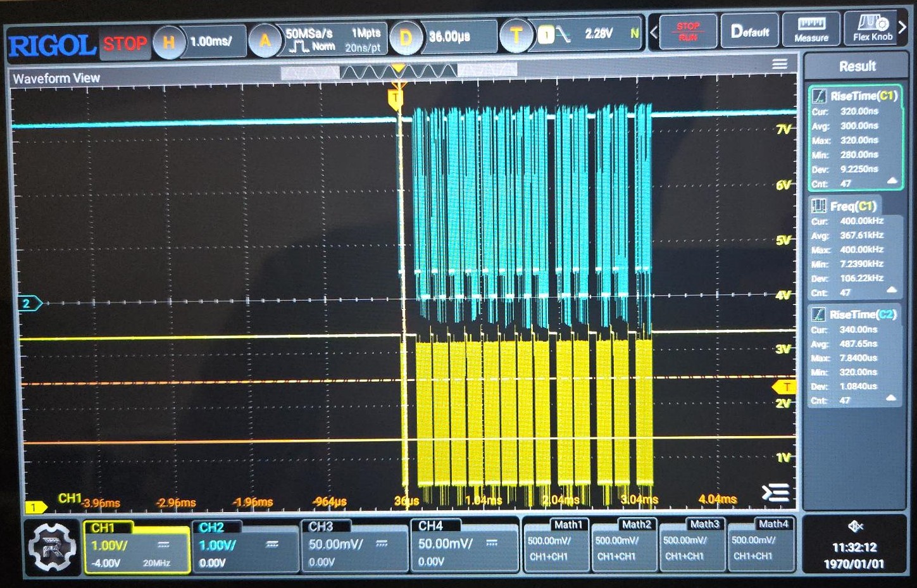Tap the 36.00µs delay value

click(x=450, y=37)
